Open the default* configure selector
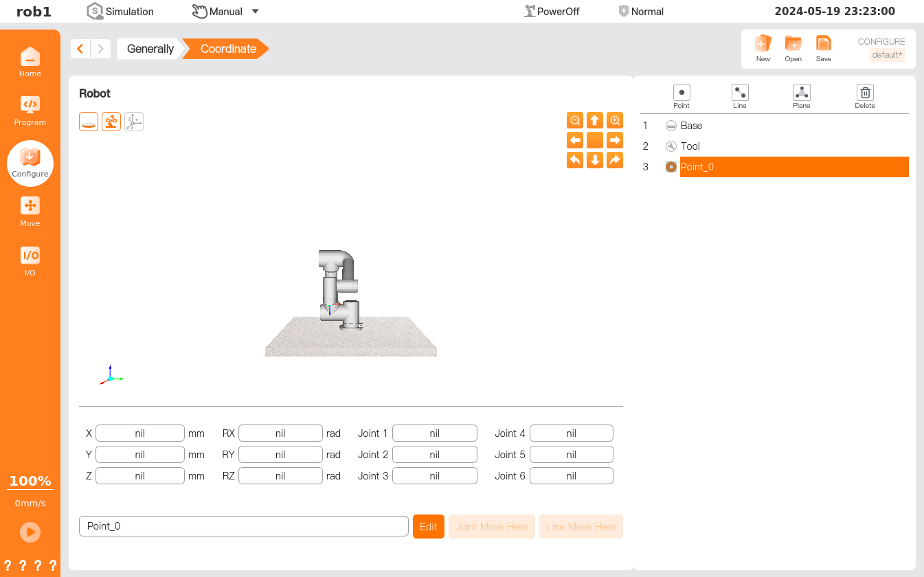This screenshot has height=577, width=924. tap(887, 55)
